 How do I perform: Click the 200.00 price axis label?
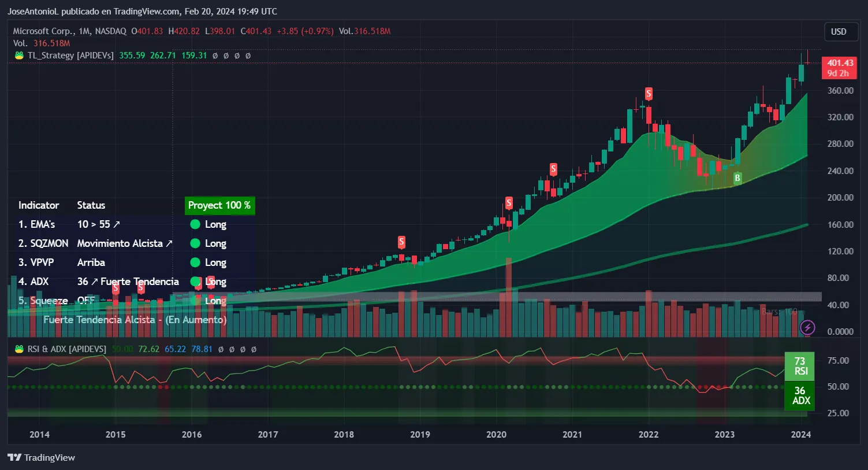840,197
